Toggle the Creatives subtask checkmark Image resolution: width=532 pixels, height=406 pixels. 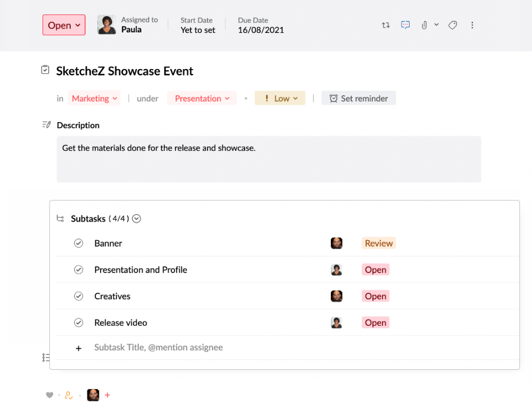pos(78,296)
